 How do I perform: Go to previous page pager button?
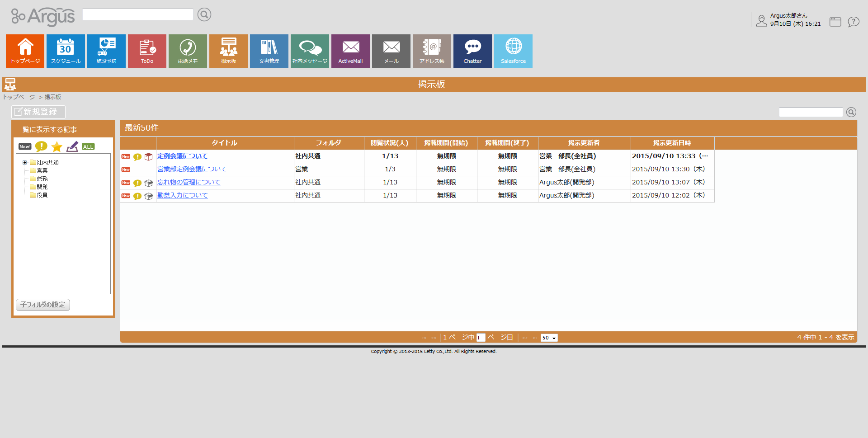point(434,338)
